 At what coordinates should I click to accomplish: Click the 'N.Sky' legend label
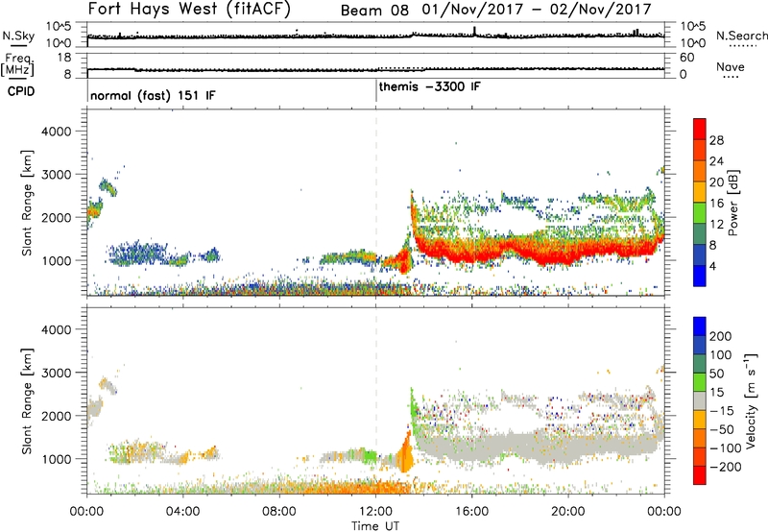coord(18,36)
